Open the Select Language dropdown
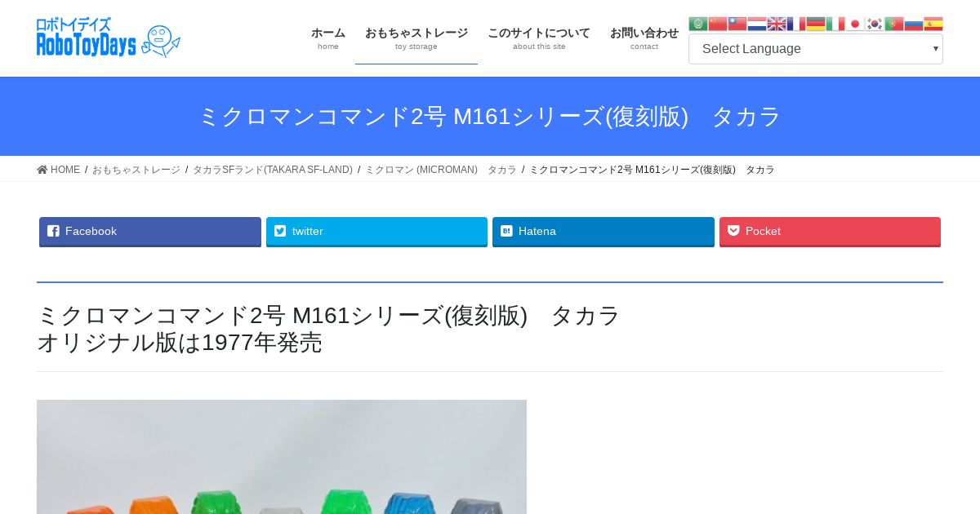Screen dimensions: 980x514 (x=815, y=49)
